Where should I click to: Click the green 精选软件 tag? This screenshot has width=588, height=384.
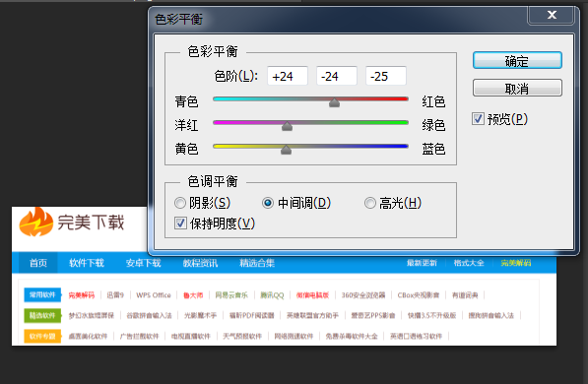tap(42, 315)
